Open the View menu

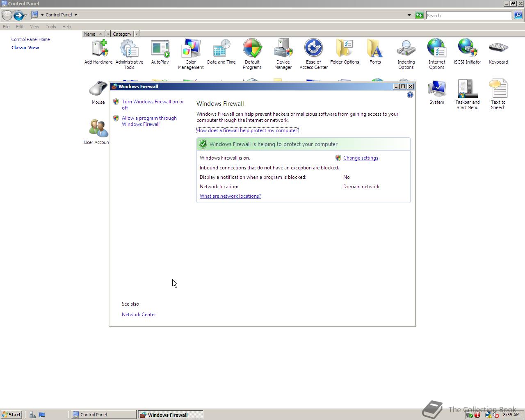click(x=34, y=27)
